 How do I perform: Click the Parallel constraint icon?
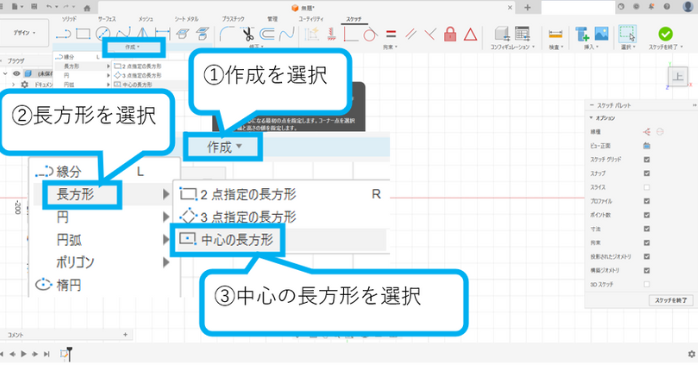coord(411,34)
